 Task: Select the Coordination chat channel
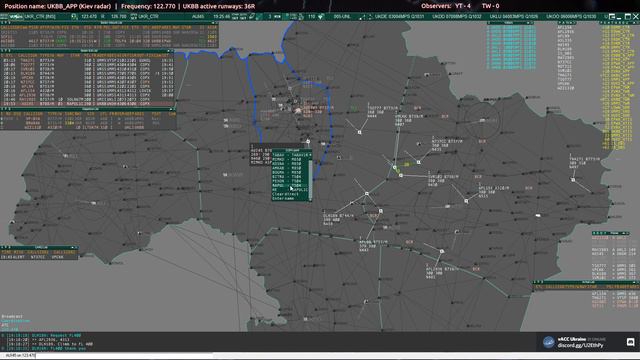coord(16,321)
